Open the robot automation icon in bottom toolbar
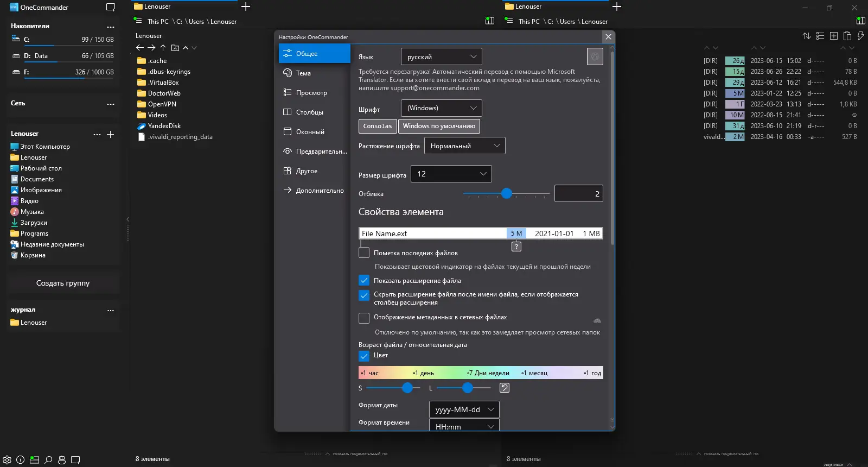This screenshot has width=868, height=467. click(x=62, y=459)
